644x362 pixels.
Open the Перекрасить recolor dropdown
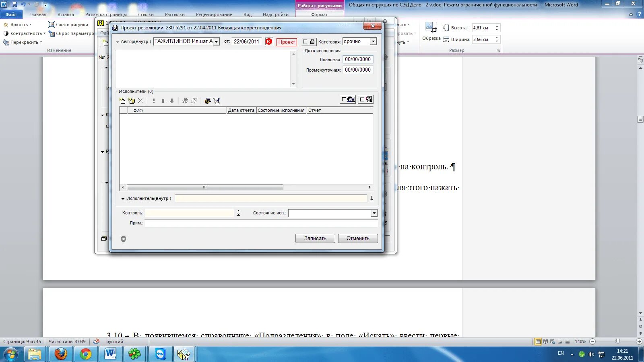[x=23, y=42]
